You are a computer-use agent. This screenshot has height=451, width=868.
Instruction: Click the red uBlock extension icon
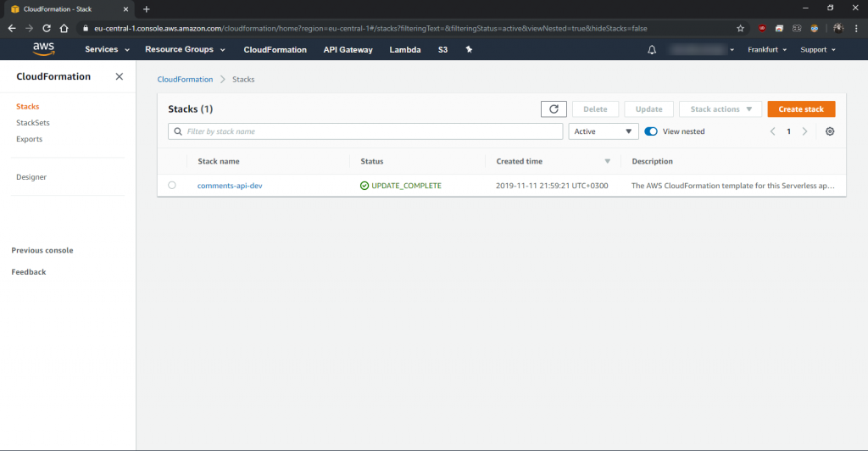[x=762, y=28]
